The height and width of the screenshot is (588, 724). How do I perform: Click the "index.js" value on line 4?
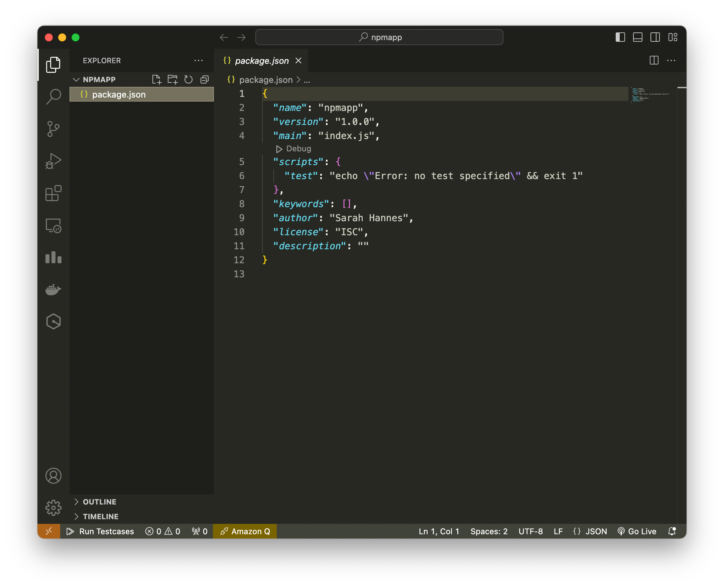[347, 136]
